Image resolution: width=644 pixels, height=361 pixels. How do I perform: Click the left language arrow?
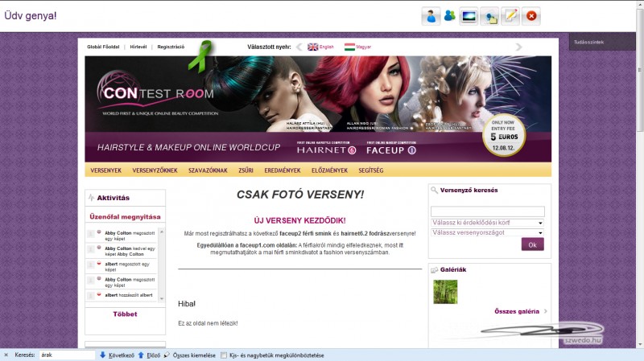click(299, 47)
